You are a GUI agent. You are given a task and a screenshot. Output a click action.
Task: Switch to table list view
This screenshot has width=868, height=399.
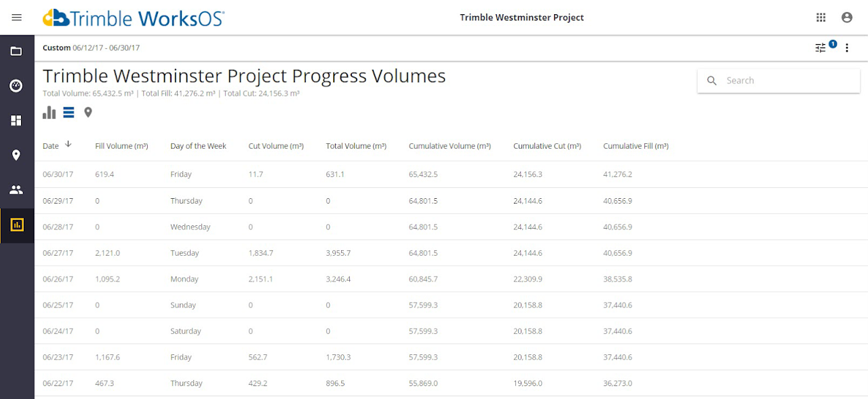click(x=68, y=113)
